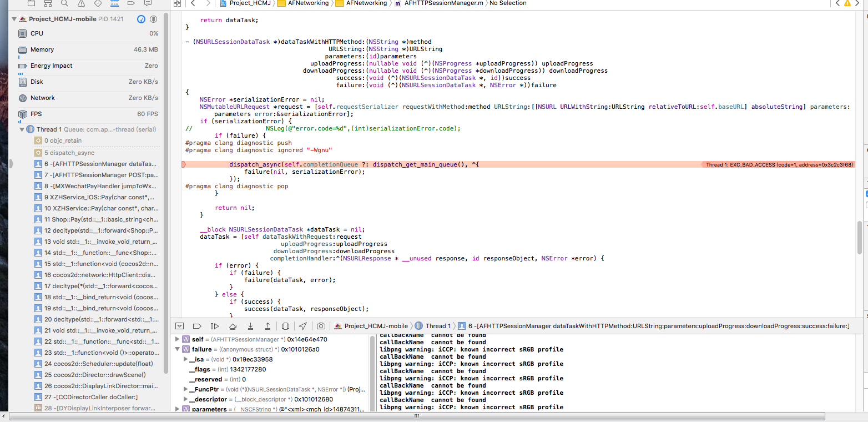Select the CPU gauge row

tap(88, 33)
